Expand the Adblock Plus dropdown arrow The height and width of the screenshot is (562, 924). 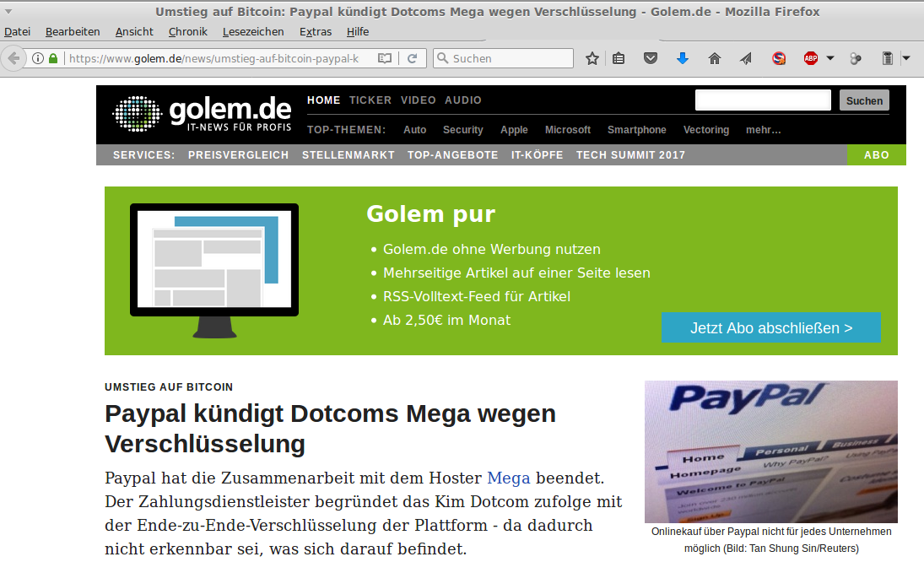(x=830, y=58)
